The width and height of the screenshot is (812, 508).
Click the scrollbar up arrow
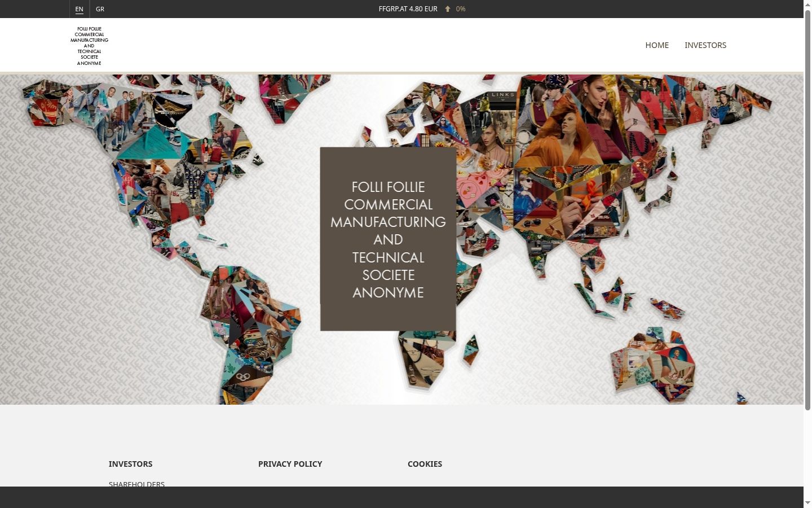807,5
